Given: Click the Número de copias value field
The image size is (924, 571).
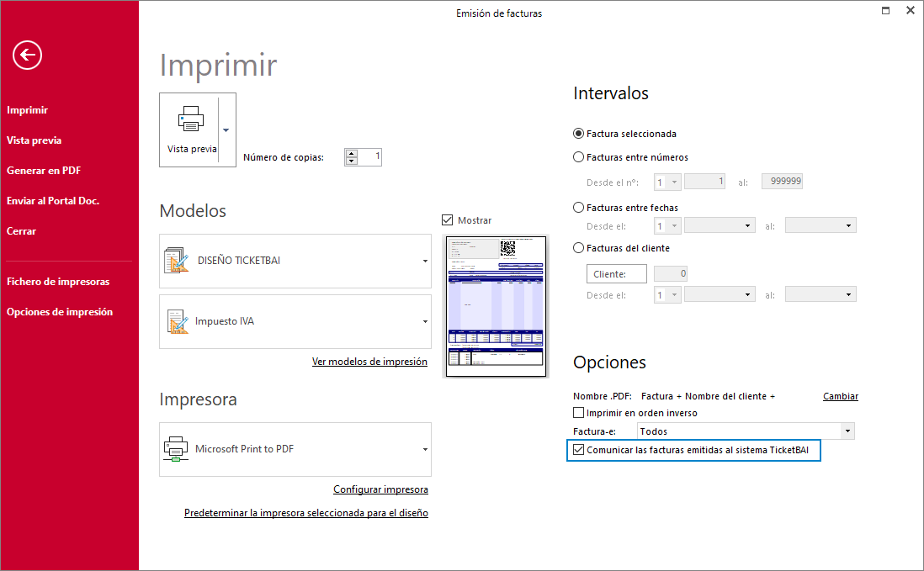Looking at the screenshot, I should [x=370, y=156].
